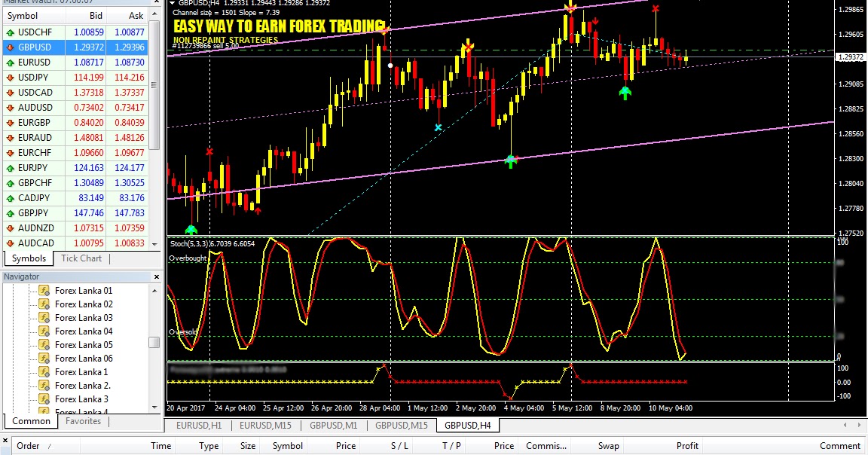
Task: Click the Navigator panel title
Action: coord(22,276)
